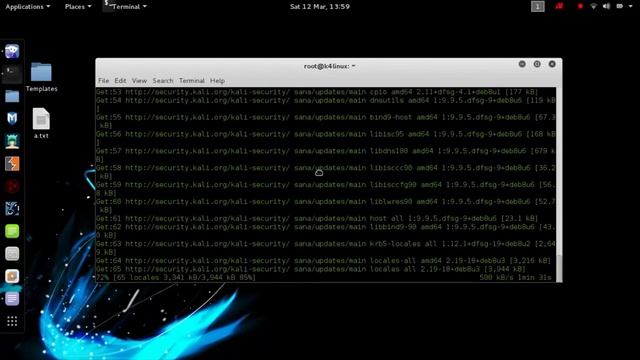Image resolution: width=640 pixels, height=360 pixels.
Task: Maximize the terminal window
Action: click(537, 64)
